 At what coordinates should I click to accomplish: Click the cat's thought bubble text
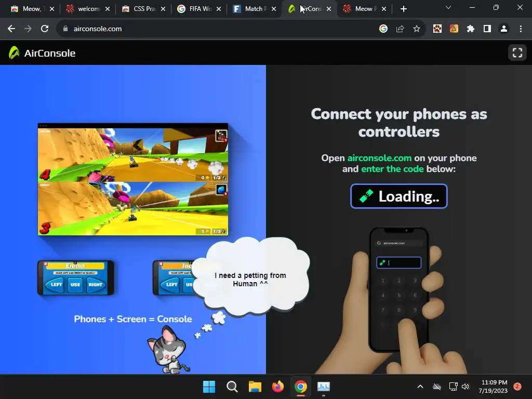(x=250, y=280)
